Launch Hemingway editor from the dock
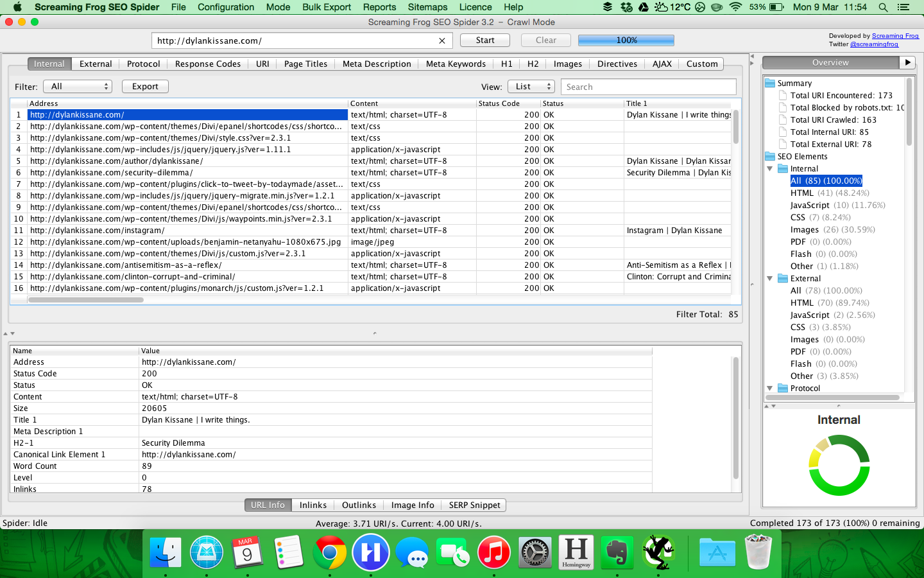The width and height of the screenshot is (924, 578). [x=576, y=552]
